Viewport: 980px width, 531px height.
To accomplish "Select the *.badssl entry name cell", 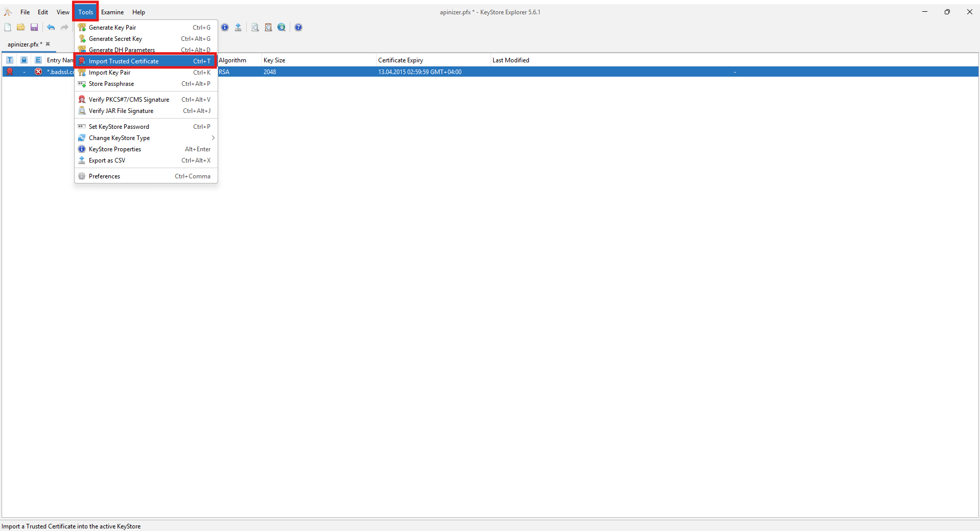I will point(60,72).
